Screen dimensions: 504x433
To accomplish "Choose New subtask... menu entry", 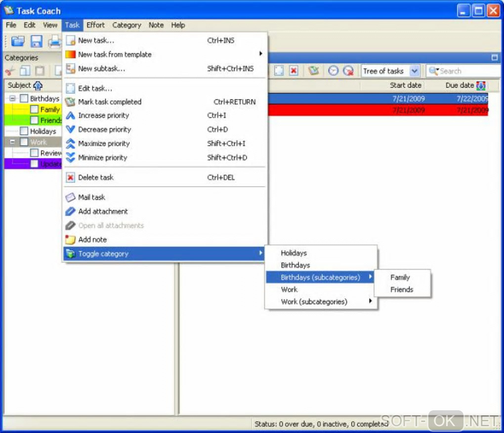I will click(165, 69).
